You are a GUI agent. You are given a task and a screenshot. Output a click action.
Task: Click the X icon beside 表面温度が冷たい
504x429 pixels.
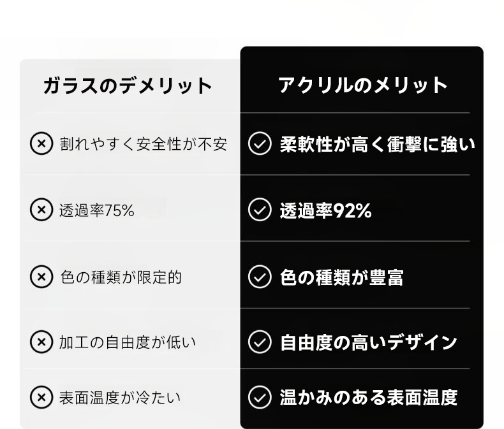pyautogui.click(x=41, y=397)
